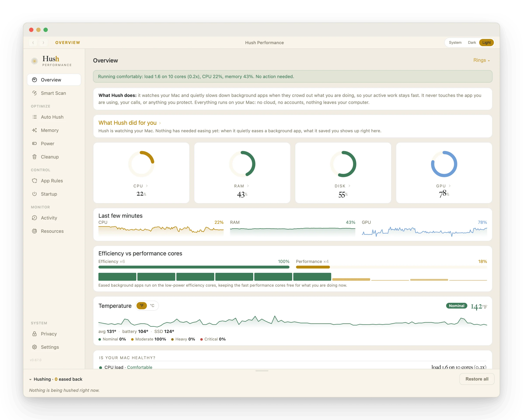Click the Performance cores 18% progress bar

[x=391, y=267]
